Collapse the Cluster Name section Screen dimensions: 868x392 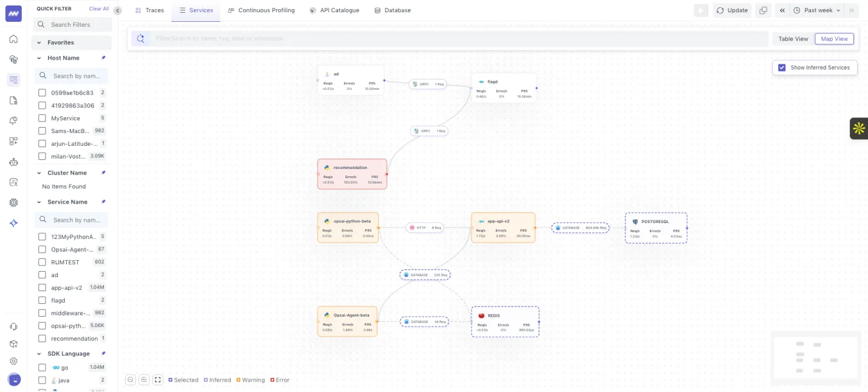[39, 173]
